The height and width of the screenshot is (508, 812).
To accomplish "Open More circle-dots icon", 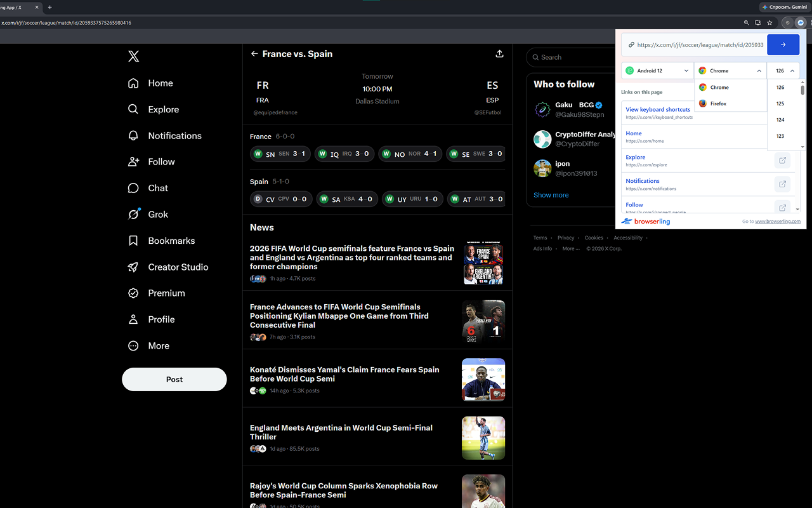I will (133, 346).
